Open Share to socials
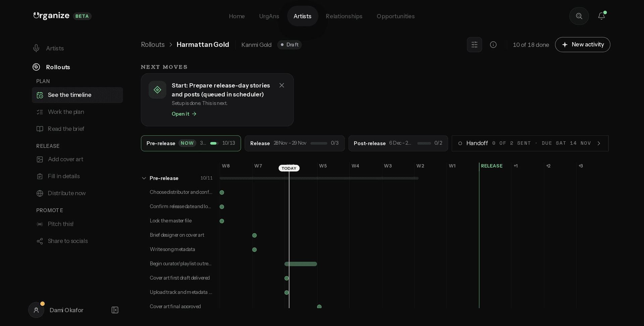This screenshot has height=326, width=644. pyautogui.click(x=77, y=241)
